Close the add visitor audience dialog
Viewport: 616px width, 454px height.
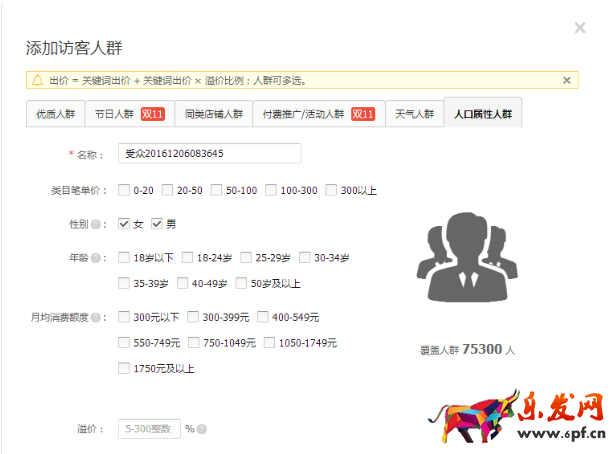[579, 28]
